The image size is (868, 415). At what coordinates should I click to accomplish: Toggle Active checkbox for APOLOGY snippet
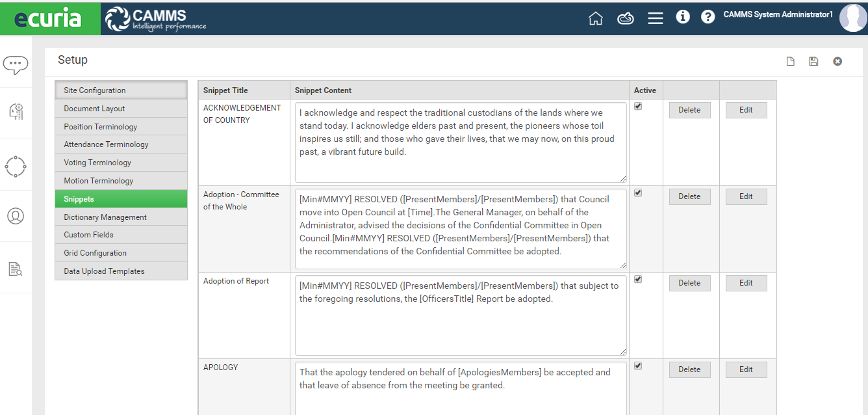click(638, 366)
